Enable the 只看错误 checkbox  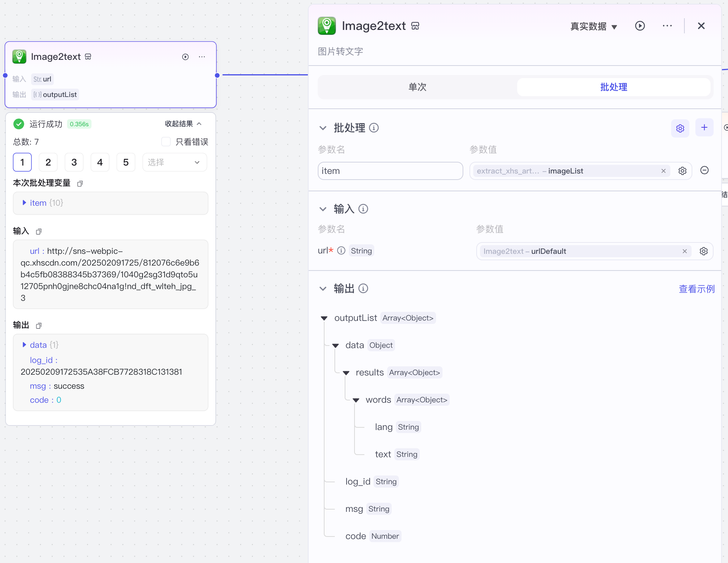click(x=166, y=142)
